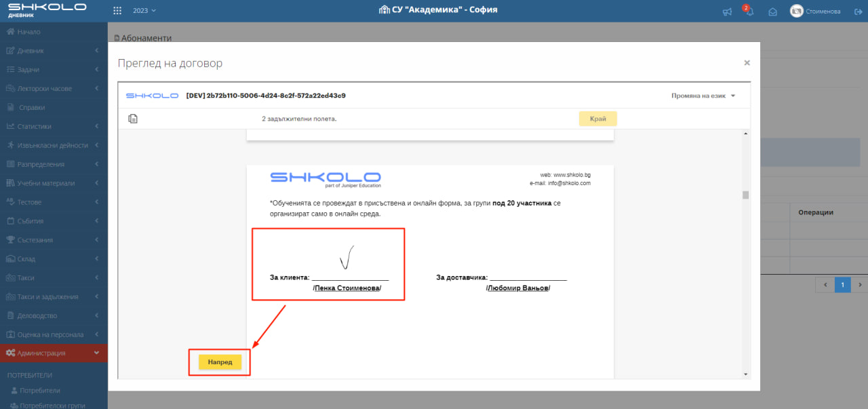The image size is (868, 409).
Task: Open Начало in the sidebar
Action: 28,32
